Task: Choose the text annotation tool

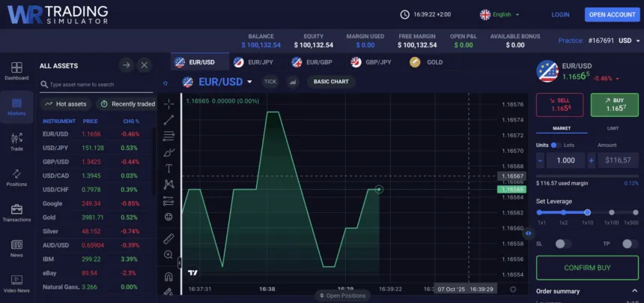Action: [x=168, y=169]
